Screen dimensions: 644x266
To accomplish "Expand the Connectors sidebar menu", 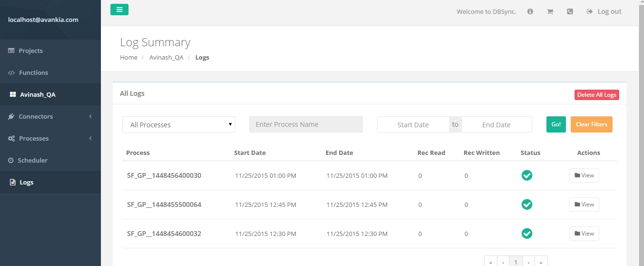I will point(50,116).
